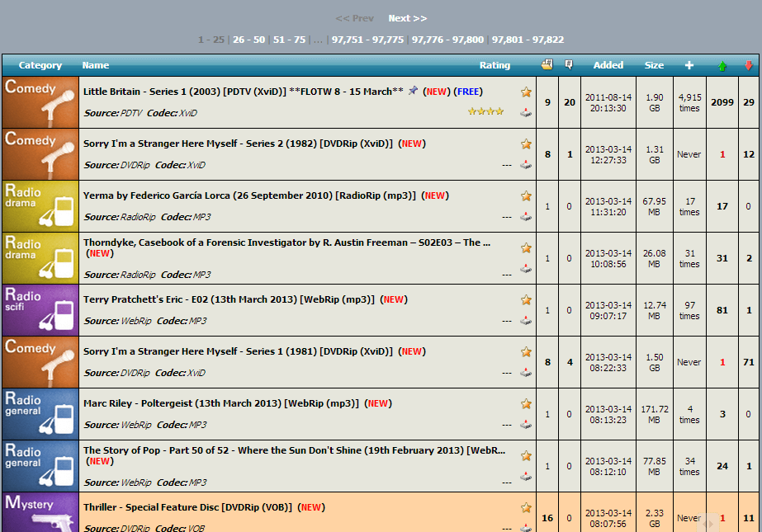Bookmark Sorry I'm a Stranger Series 2 star
Image resolution: width=762 pixels, height=532 pixels.
click(x=526, y=144)
